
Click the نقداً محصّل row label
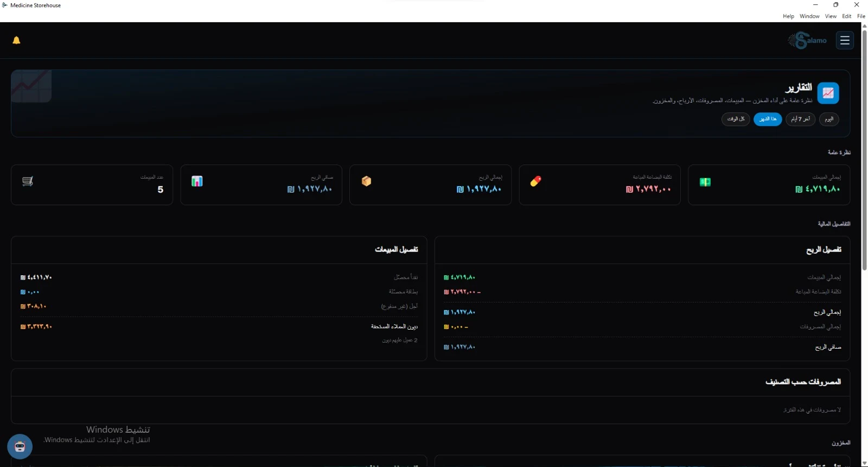pyautogui.click(x=406, y=277)
